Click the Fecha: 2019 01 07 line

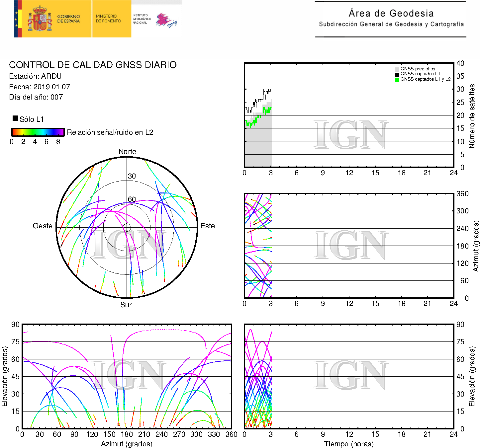(40, 87)
